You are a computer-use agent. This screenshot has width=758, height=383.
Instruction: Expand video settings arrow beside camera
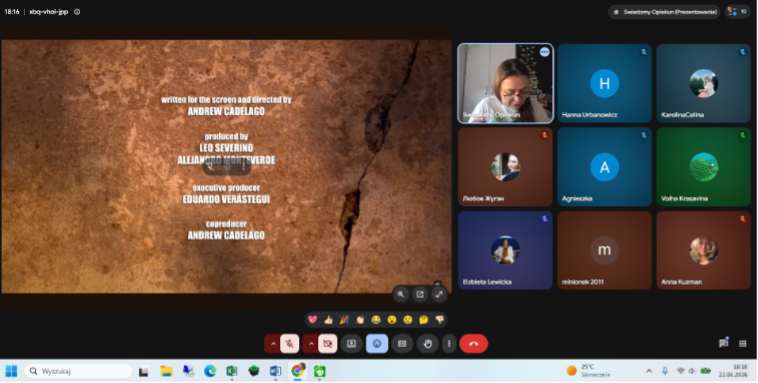(311, 344)
